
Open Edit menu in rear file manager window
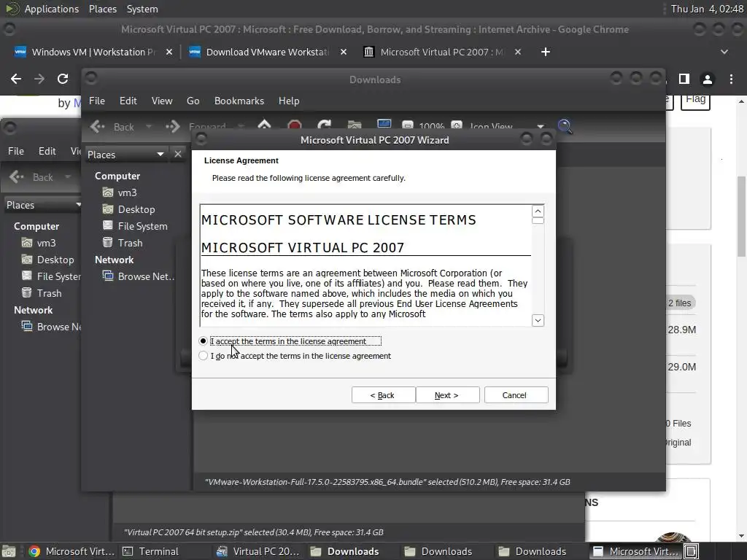pos(47,151)
